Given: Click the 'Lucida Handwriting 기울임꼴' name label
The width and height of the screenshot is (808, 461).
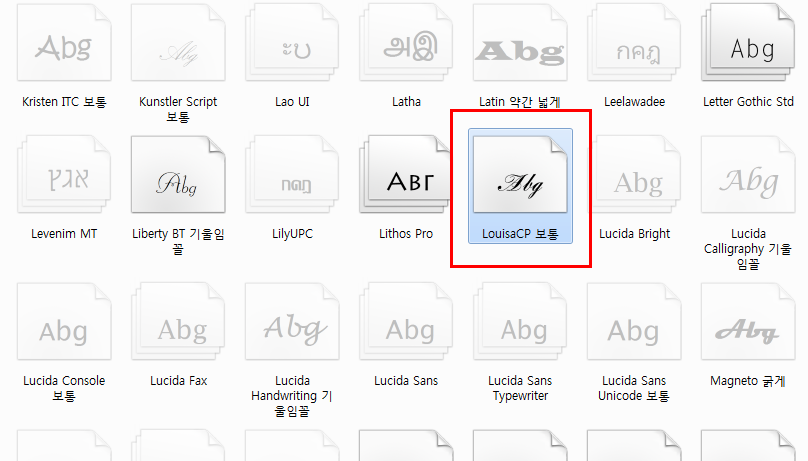Looking at the screenshot, I should coord(292,396).
